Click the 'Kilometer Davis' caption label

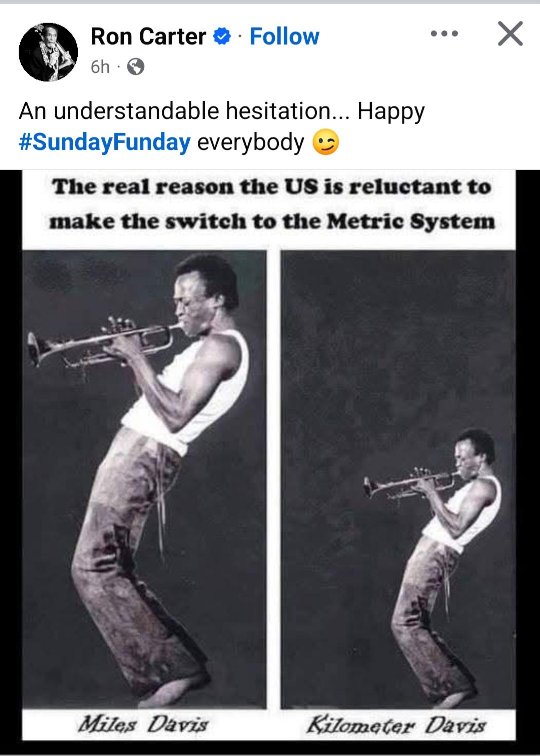[x=396, y=725]
